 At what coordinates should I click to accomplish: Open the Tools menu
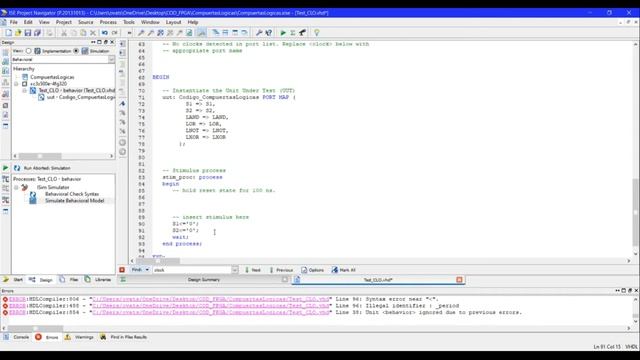(x=129, y=22)
